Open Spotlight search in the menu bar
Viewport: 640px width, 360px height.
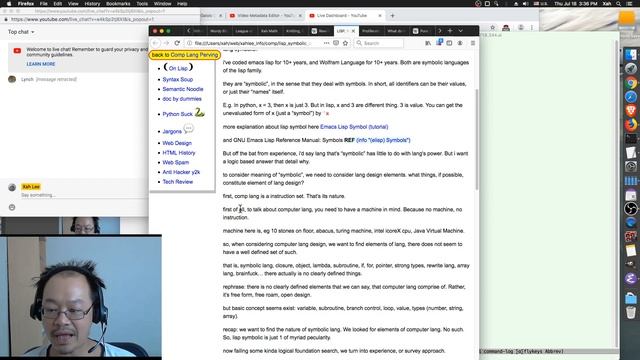619,4
